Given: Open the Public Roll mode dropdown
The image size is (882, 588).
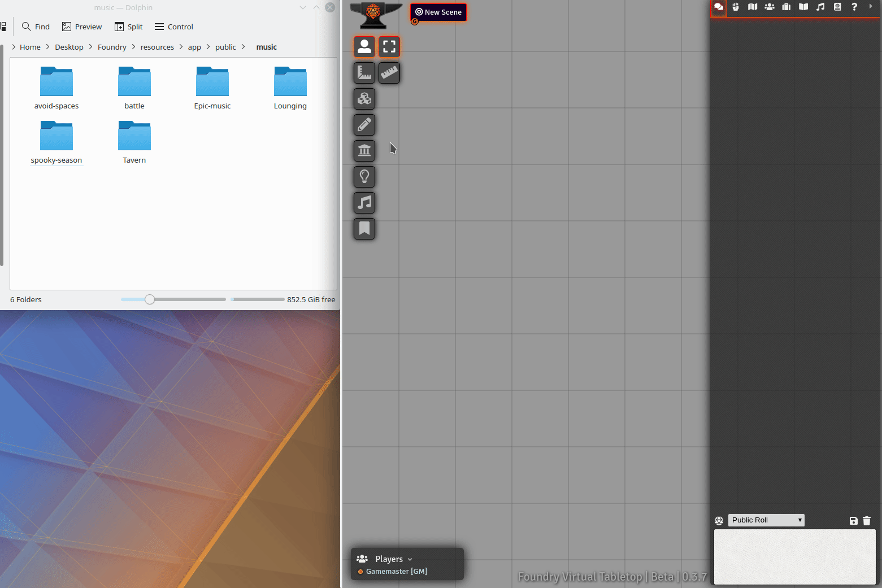Looking at the screenshot, I should tap(766, 520).
